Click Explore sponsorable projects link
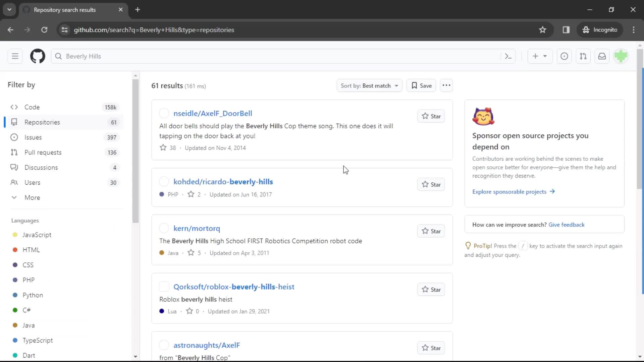The height and width of the screenshot is (362, 644). [x=514, y=192]
